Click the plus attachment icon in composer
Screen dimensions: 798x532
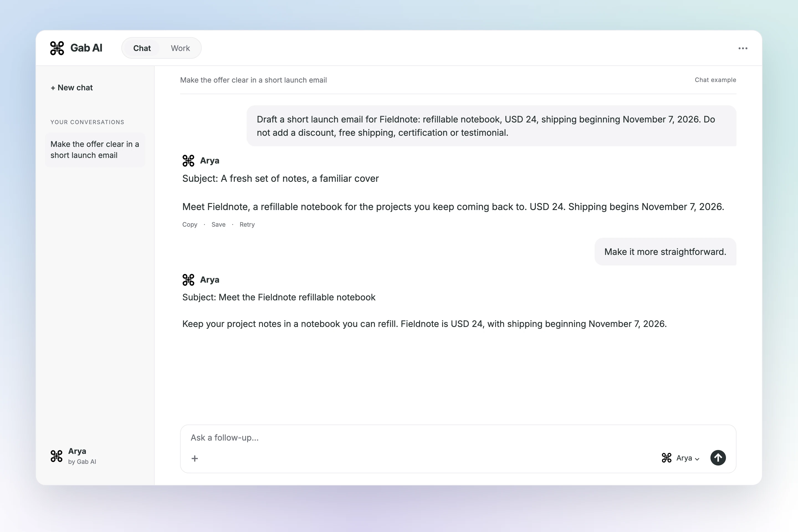[x=195, y=458]
